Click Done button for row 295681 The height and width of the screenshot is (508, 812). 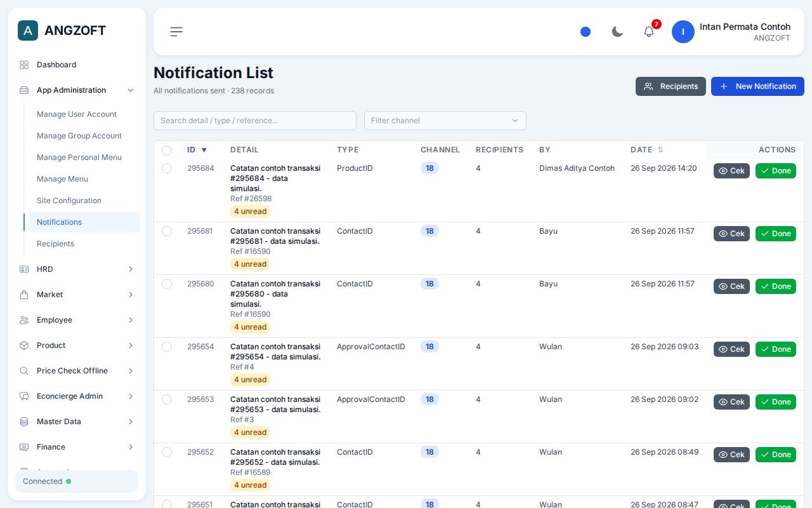click(776, 234)
